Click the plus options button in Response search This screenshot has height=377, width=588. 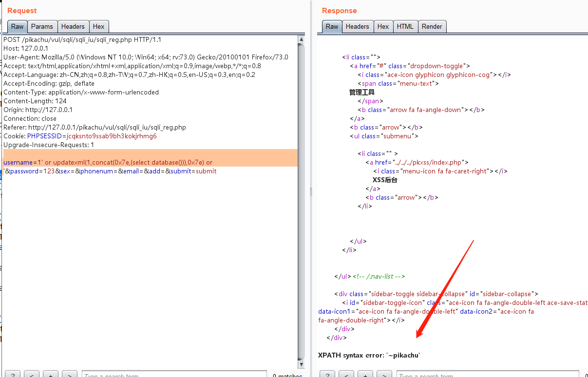click(x=365, y=375)
